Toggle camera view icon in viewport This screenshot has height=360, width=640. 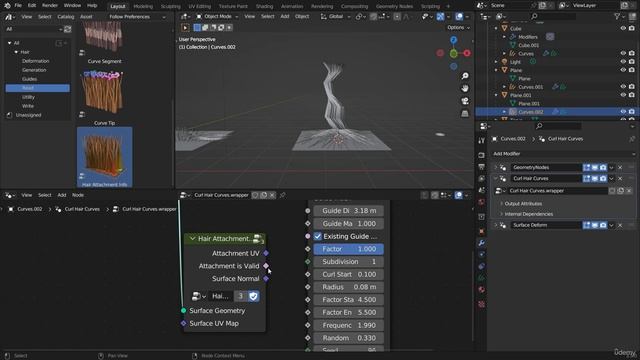coord(465,101)
